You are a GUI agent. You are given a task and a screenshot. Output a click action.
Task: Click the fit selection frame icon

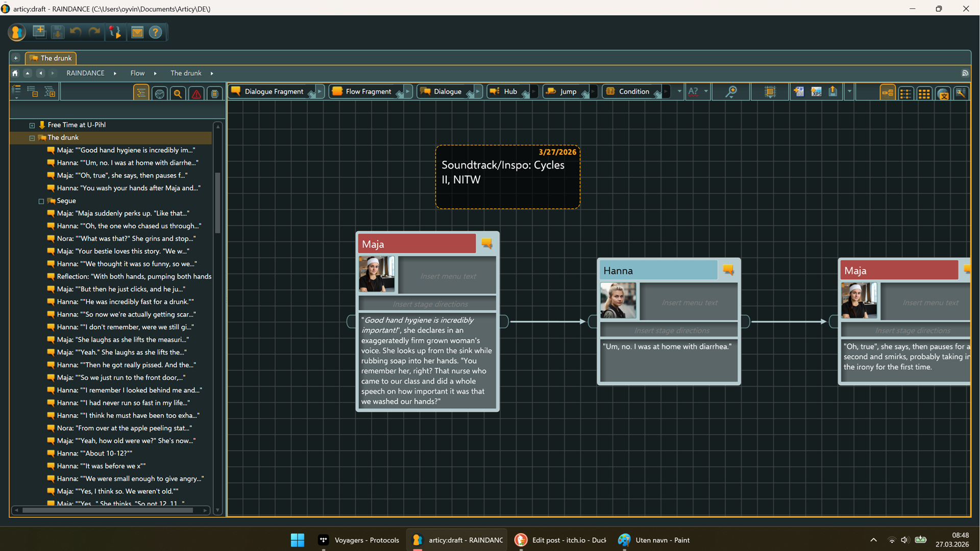[x=770, y=92]
